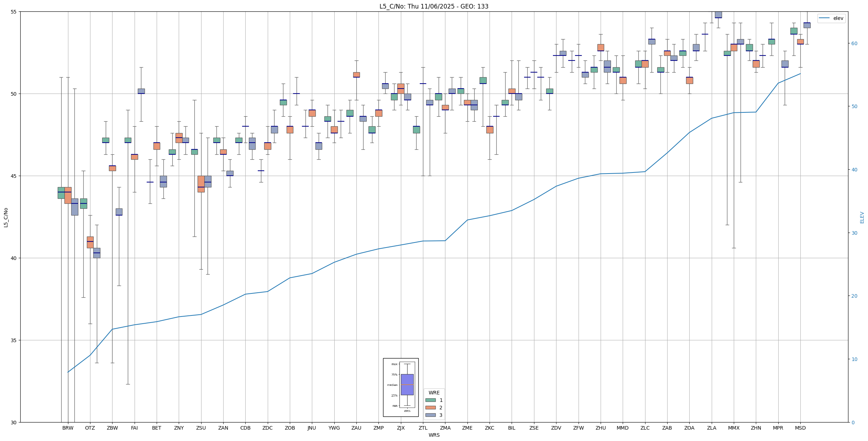Click the box plot key thumbnail inset
This screenshot has height=441, width=868.
[x=401, y=387]
